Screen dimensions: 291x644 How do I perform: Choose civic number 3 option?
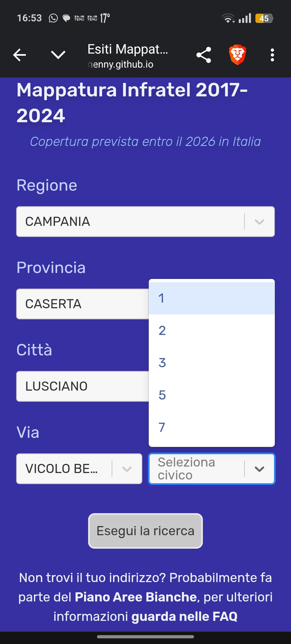pyautogui.click(x=212, y=363)
